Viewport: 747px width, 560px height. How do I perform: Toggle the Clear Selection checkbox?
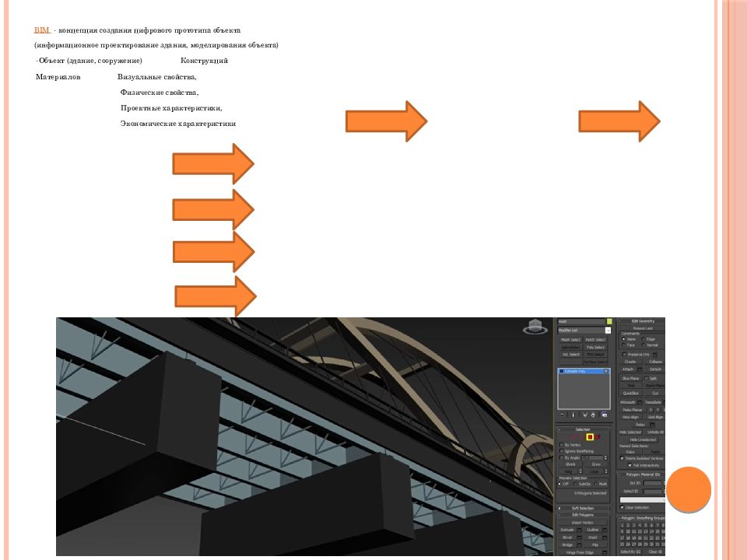[x=622, y=508]
